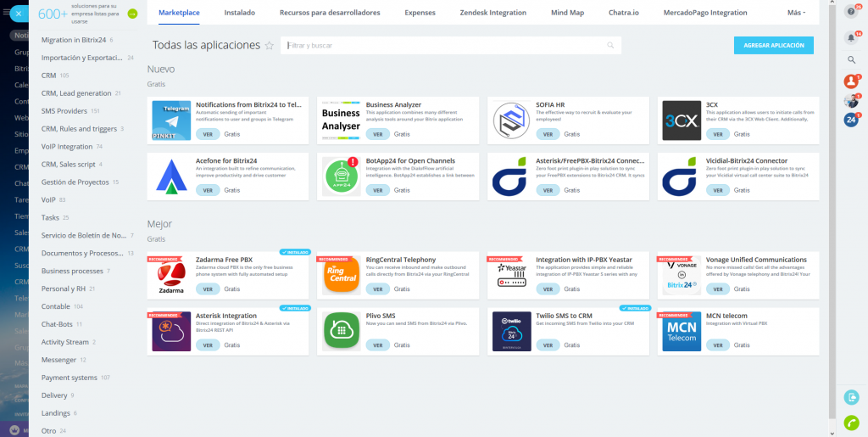Click VER for Business Analyzer
This screenshot has height=437, width=868.
tap(378, 134)
